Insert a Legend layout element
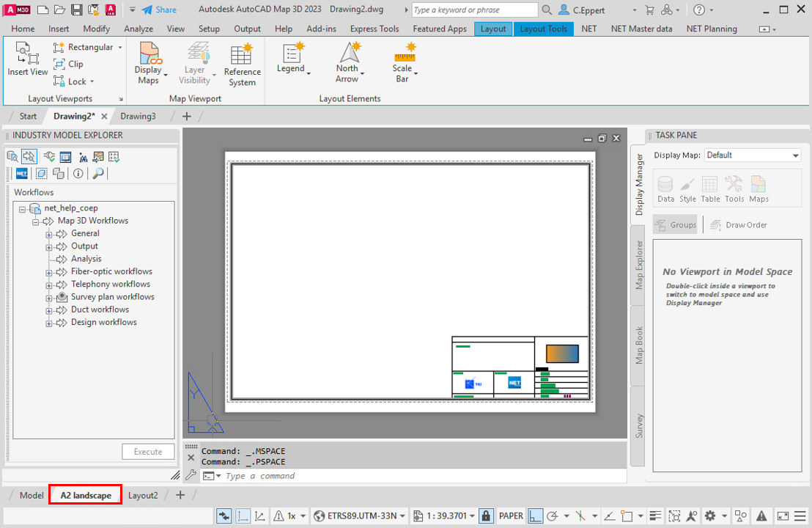Image resolution: width=812 pixels, height=528 pixels. [293, 58]
